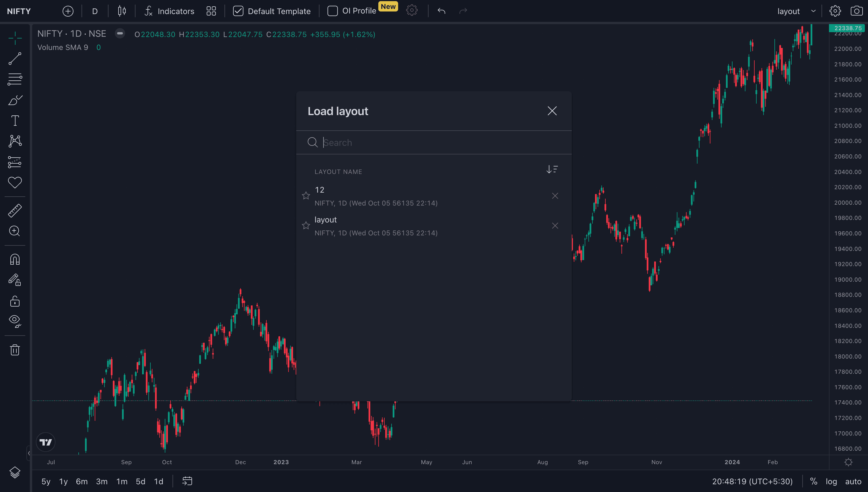Enable the OI Profile checkbox
Image resolution: width=868 pixels, height=492 pixels.
[332, 11]
